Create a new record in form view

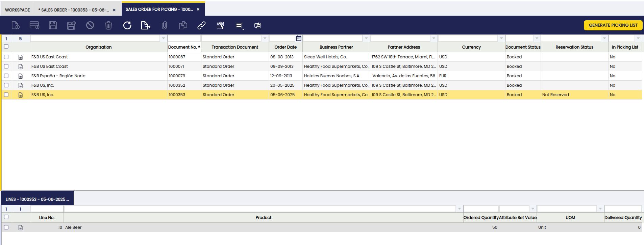click(16, 25)
